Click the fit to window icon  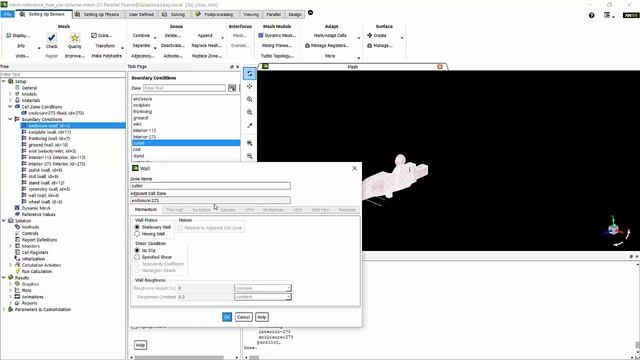249,143
